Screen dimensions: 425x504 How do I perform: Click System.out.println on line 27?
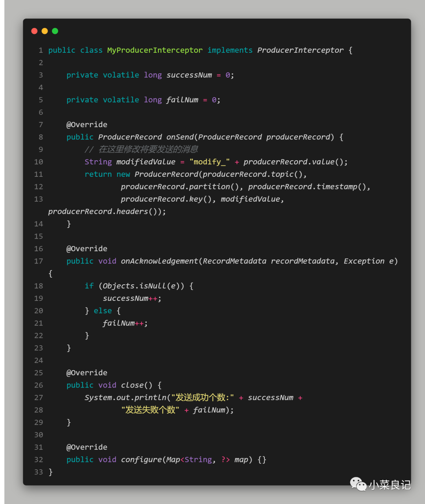click(126, 398)
